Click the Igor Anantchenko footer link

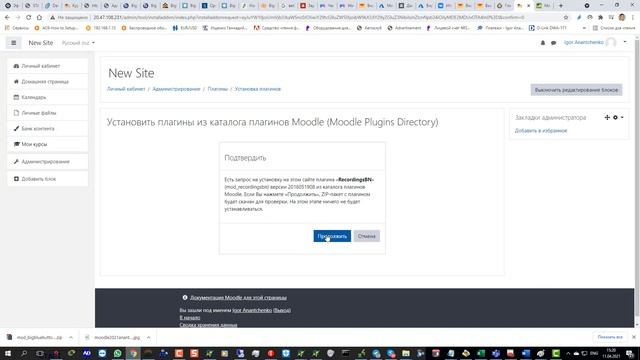(x=252, y=310)
